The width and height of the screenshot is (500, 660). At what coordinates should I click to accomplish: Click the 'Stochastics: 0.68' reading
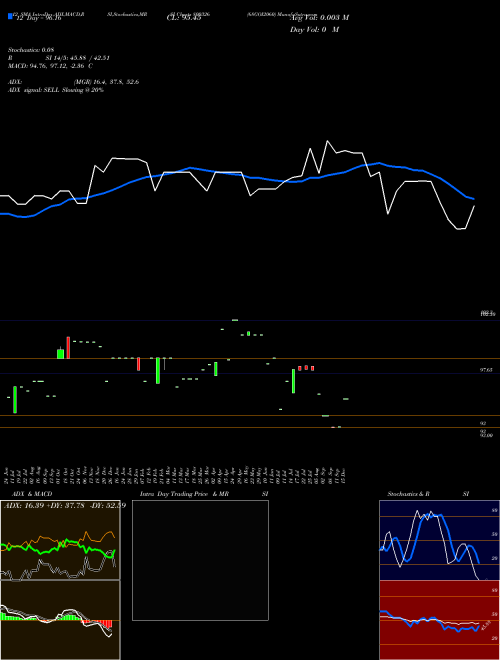(x=31, y=50)
